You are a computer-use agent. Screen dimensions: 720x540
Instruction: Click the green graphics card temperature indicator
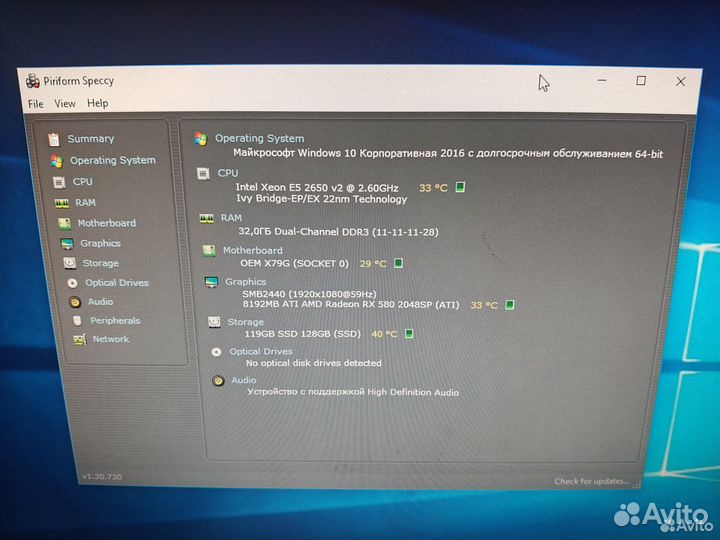[510, 305]
